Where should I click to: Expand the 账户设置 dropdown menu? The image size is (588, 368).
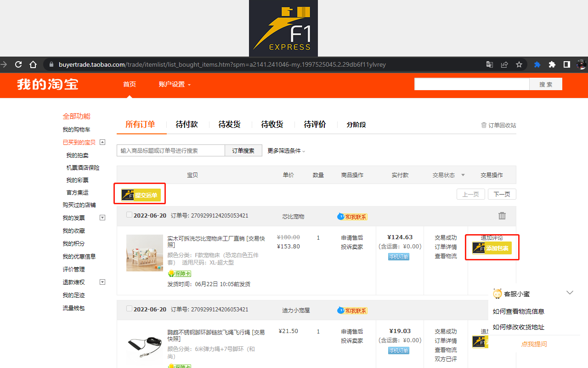coord(175,84)
